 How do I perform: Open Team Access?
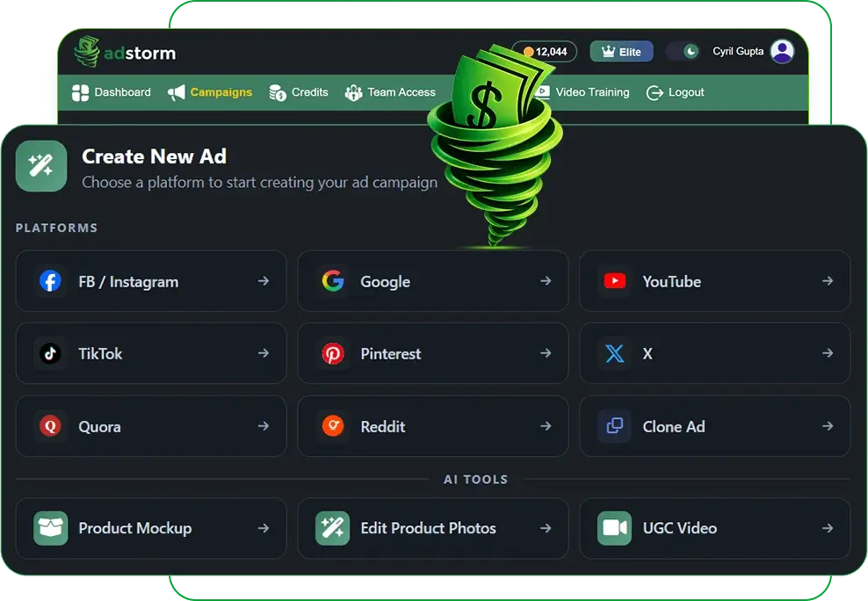(390, 92)
